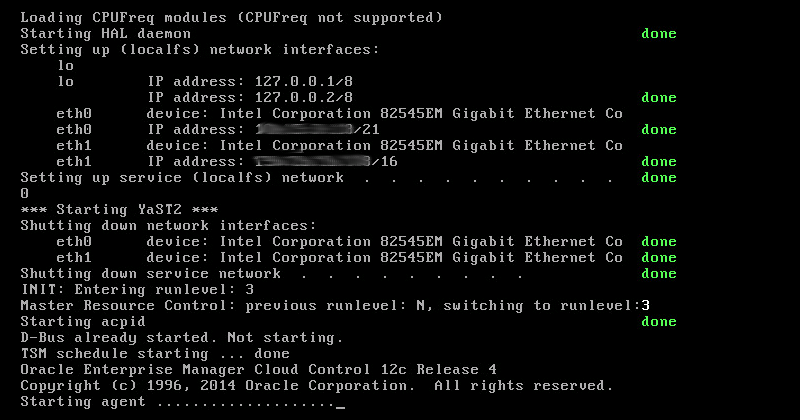Click the Shutting down network interfaces line
800x420 pixels.
[x=168, y=226]
